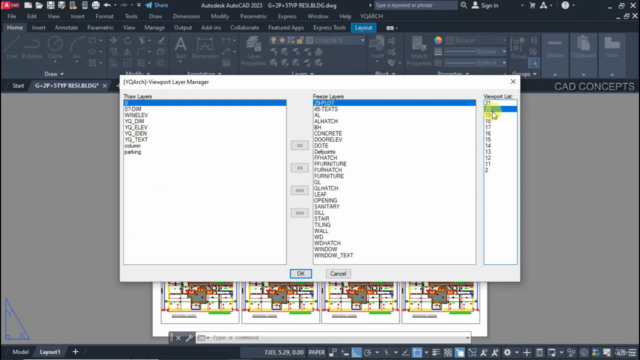This screenshot has height=360, width=640.
Task: Click the object color wheel icon
Action: (438, 40)
